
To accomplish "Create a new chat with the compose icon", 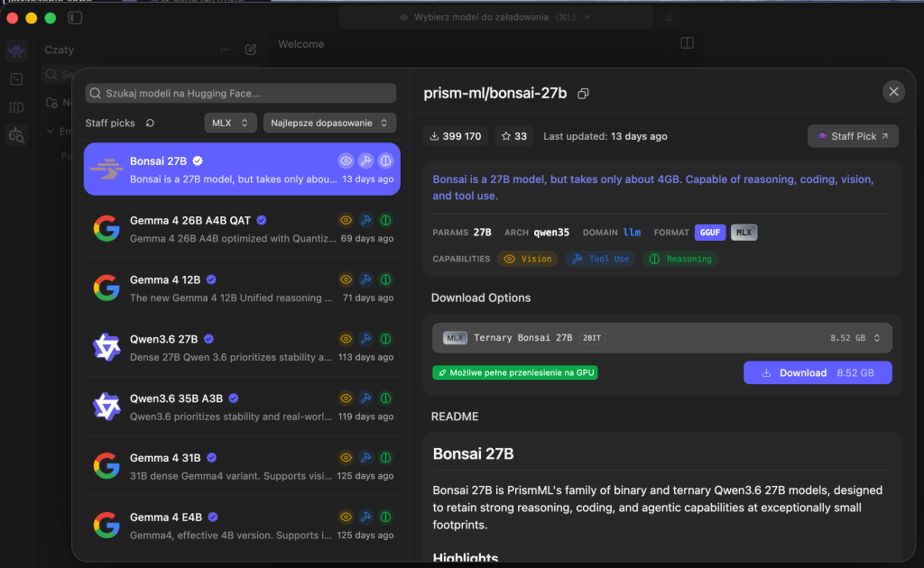I will click(251, 50).
